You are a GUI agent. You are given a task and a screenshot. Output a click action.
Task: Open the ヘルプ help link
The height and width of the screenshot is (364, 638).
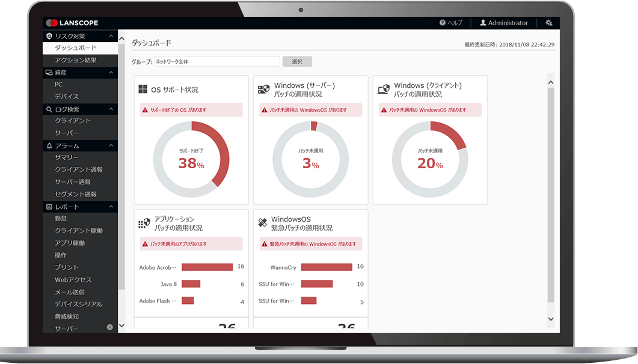[x=451, y=23]
